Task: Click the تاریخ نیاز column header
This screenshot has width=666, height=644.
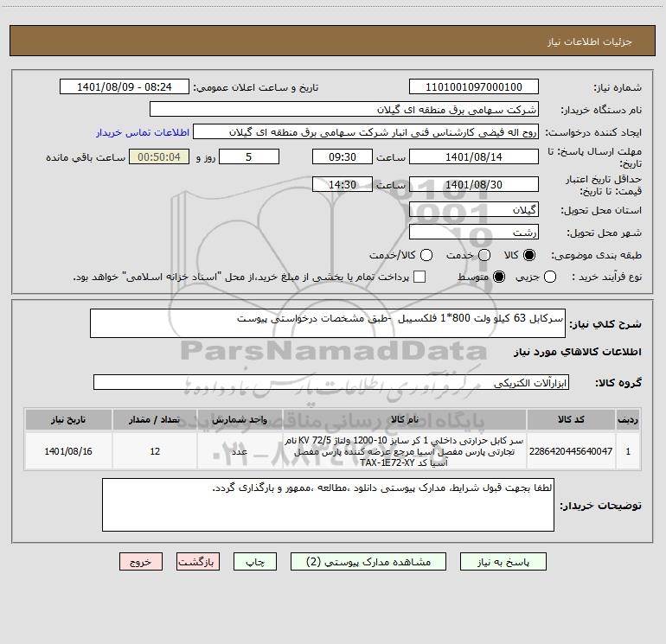Action: coord(68,419)
